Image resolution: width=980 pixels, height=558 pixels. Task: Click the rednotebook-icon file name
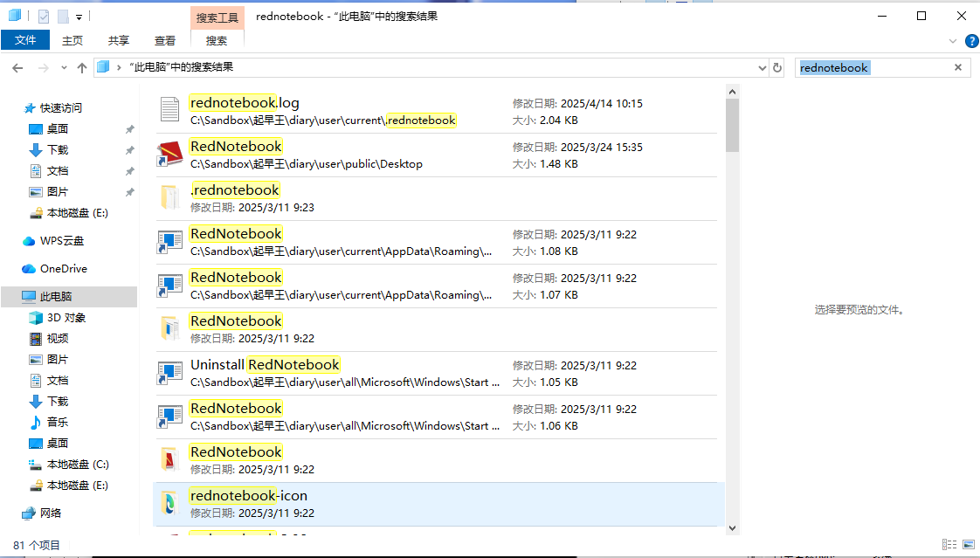248,495
